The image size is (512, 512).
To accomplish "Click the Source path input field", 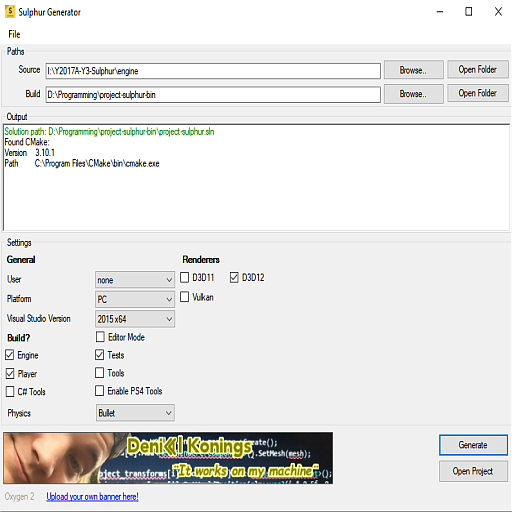I will [213, 71].
